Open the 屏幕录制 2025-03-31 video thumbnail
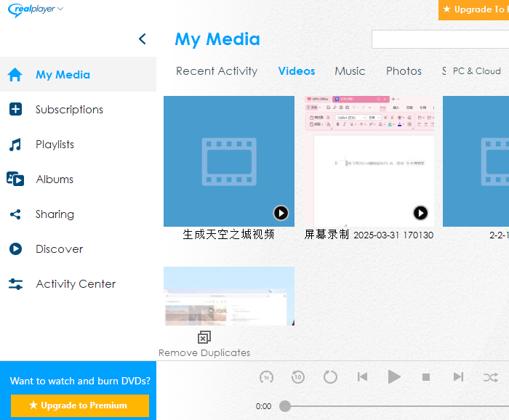Viewport: 509px width, 420px height. click(x=369, y=161)
